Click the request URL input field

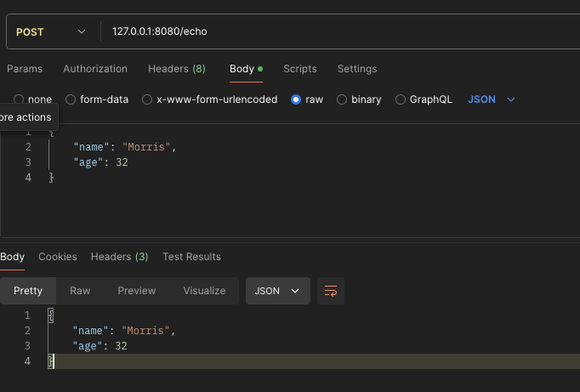pos(340,32)
